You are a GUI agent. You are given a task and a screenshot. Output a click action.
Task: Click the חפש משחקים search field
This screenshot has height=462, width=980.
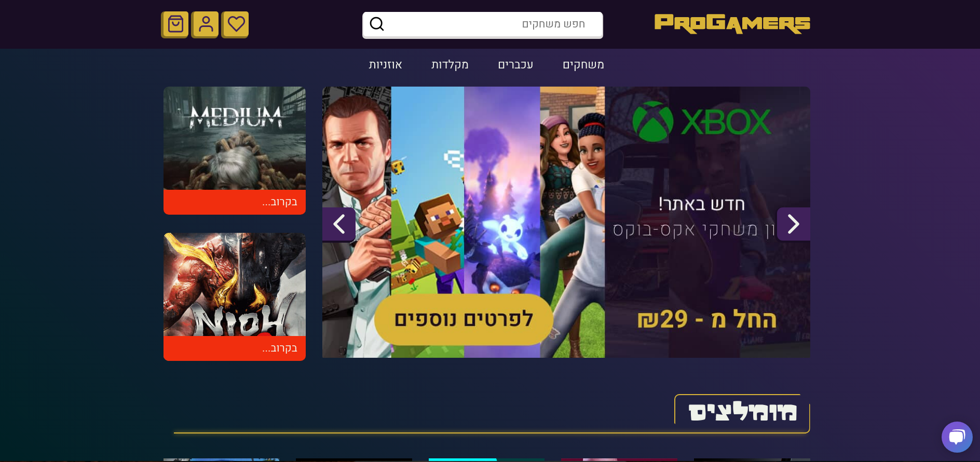[x=483, y=25]
